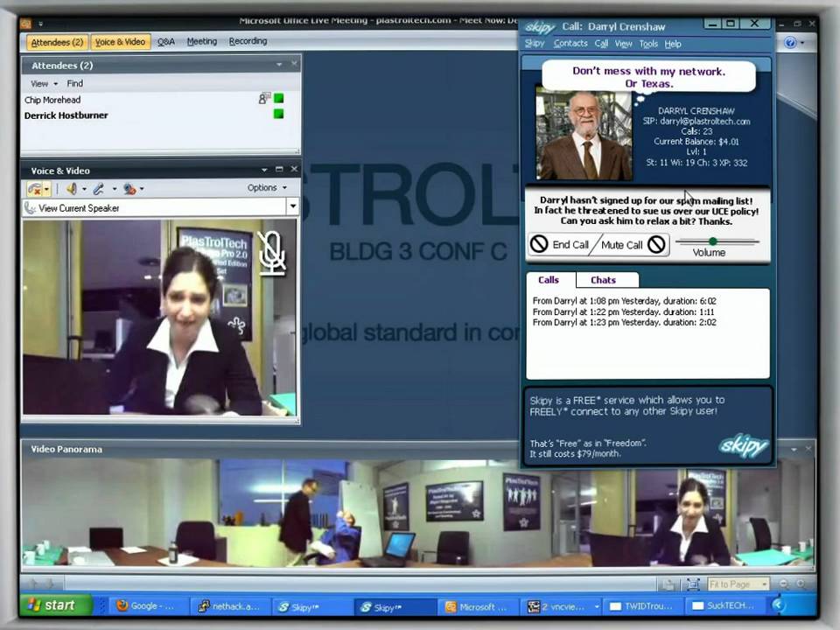The image size is (840, 630).
Task: Click Find in the Attendees pane
Action: 75,84
